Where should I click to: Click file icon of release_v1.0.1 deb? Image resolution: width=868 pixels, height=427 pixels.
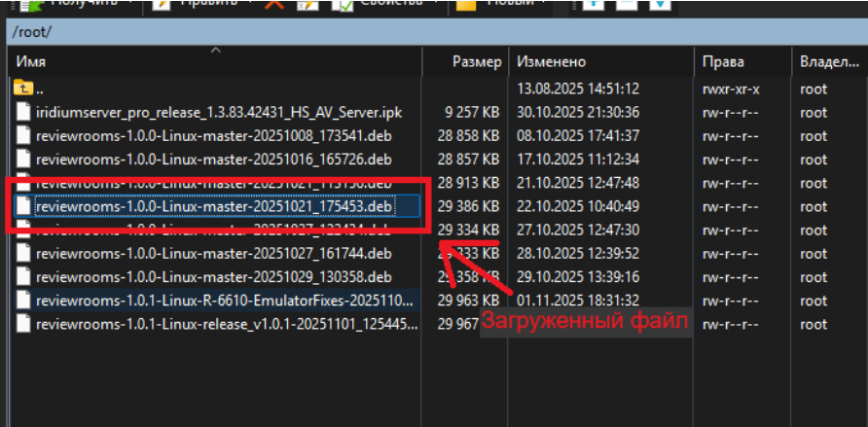(23, 324)
